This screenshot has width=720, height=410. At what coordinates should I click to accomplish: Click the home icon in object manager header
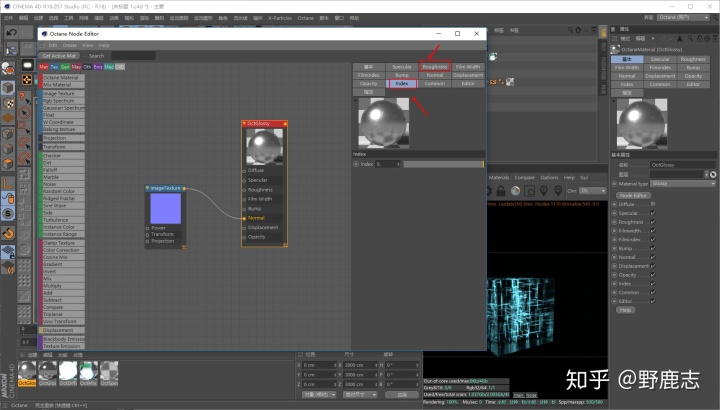coord(578,30)
